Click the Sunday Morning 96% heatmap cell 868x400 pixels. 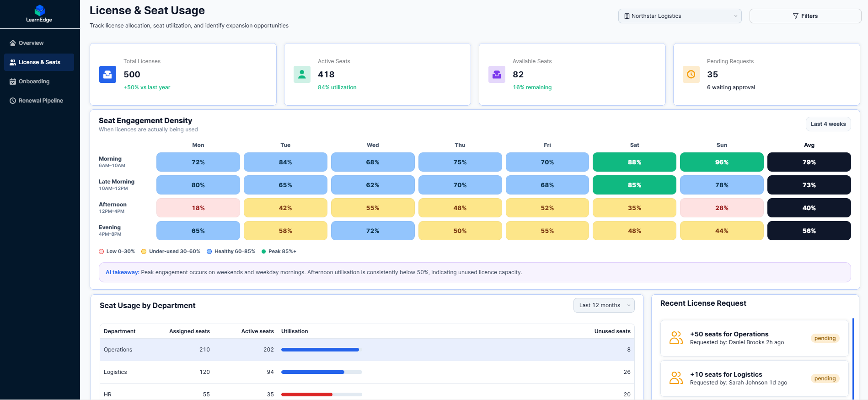click(722, 162)
